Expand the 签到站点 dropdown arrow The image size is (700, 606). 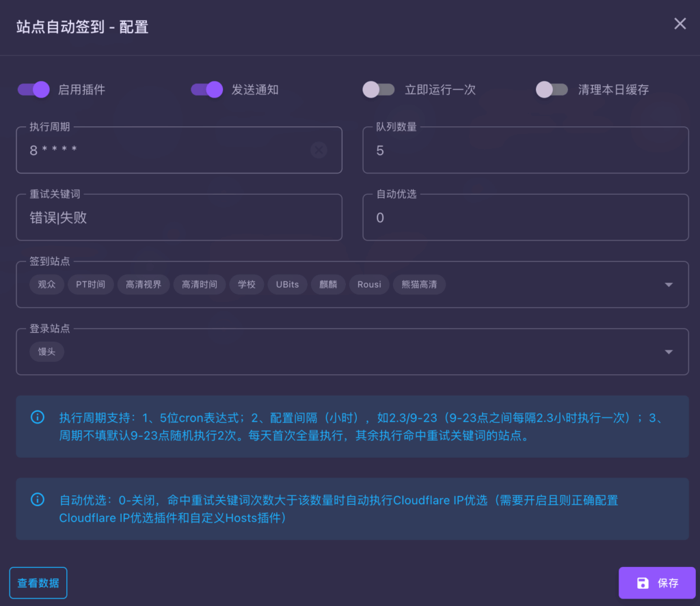[x=669, y=285]
